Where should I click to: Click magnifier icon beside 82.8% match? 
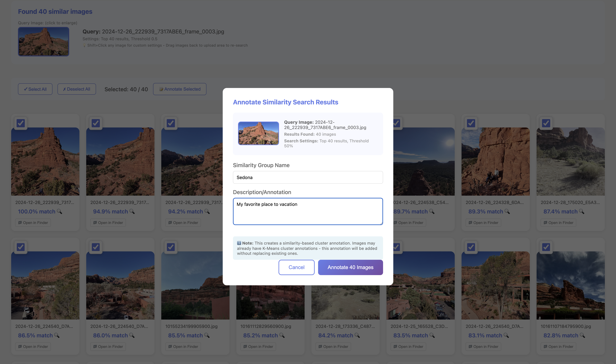(582, 335)
